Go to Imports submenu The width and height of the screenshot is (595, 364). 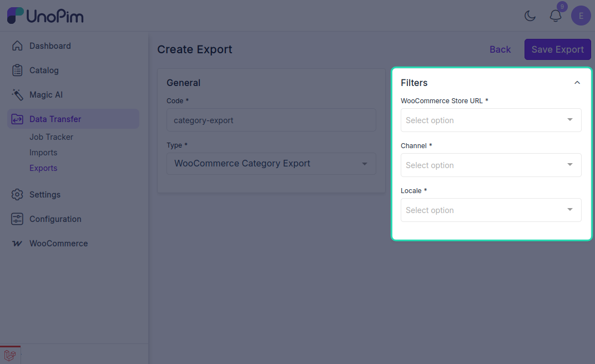[x=43, y=153]
